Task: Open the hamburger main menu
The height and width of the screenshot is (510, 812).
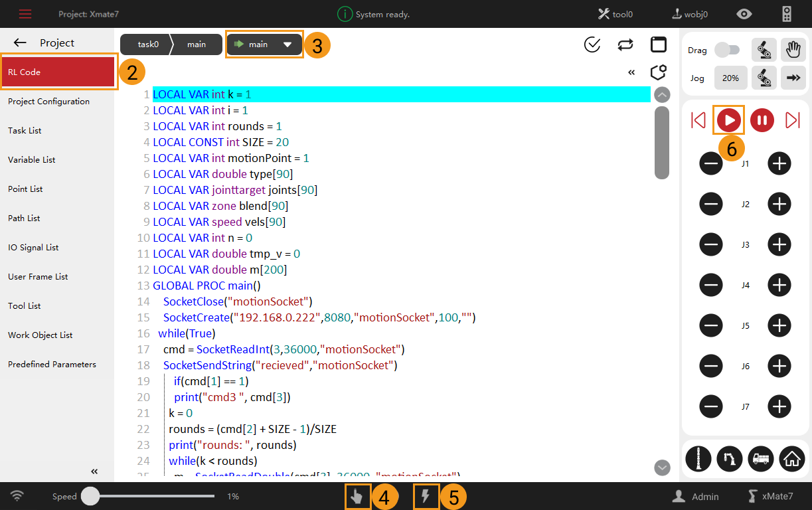Action: [x=25, y=14]
